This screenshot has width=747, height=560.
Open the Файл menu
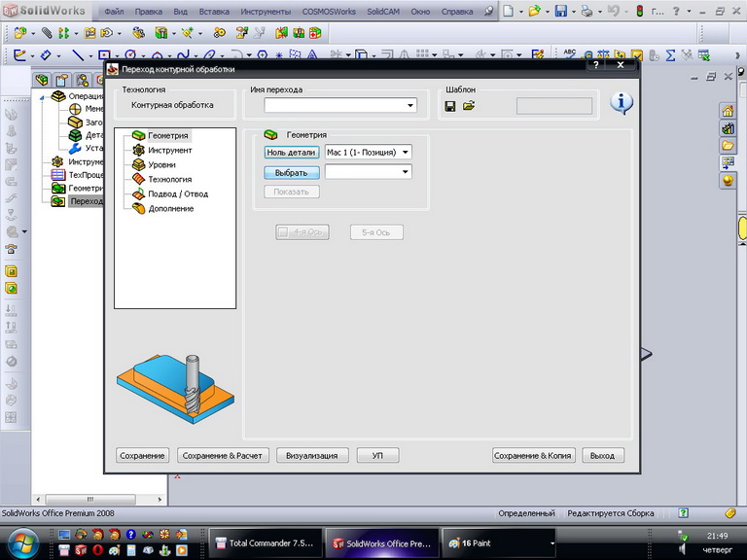(114, 11)
